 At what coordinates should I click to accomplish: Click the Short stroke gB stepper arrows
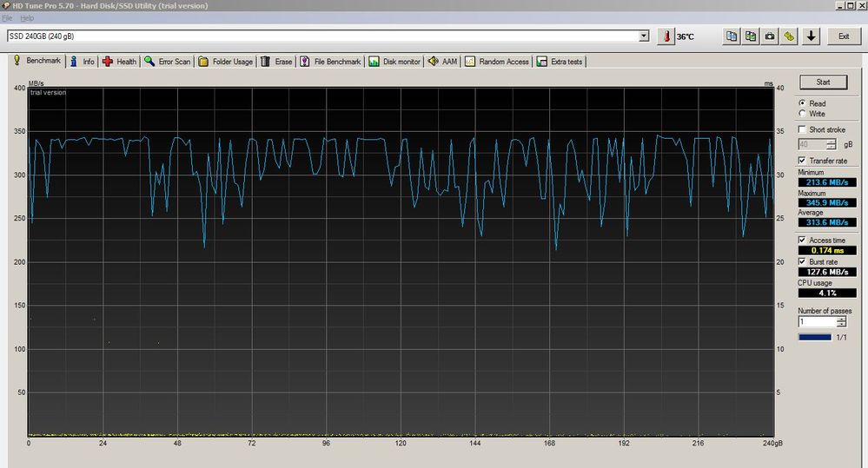click(x=832, y=144)
